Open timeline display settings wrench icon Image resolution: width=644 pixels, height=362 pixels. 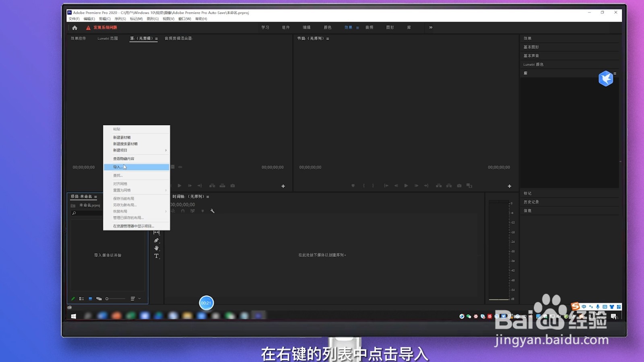[213, 211]
